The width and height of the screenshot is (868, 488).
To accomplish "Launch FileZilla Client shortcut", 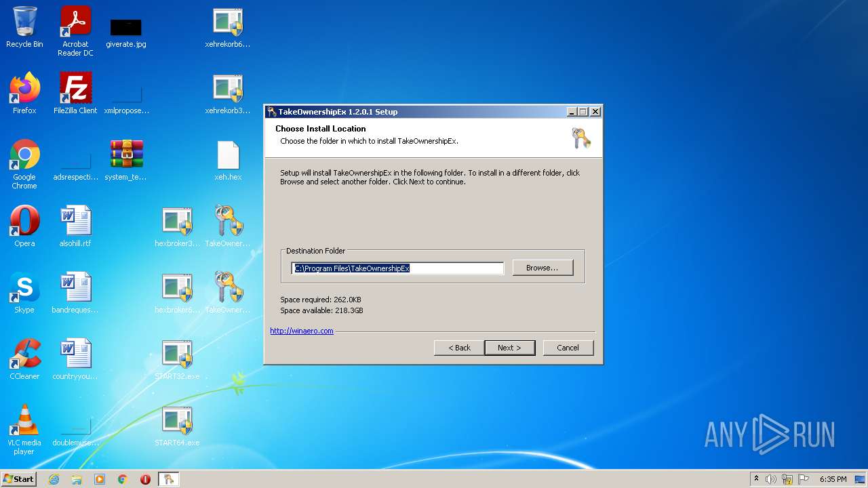I will [x=75, y=94].
